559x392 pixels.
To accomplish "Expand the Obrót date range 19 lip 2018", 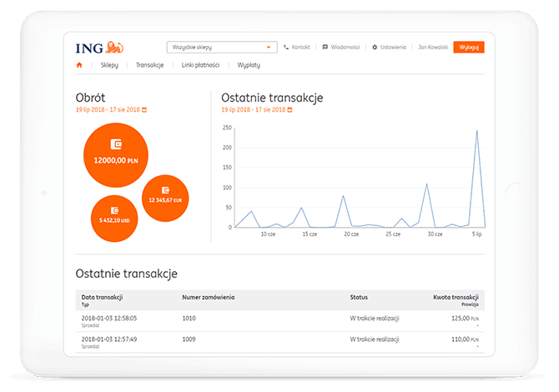I will click(x=108, y=110).
